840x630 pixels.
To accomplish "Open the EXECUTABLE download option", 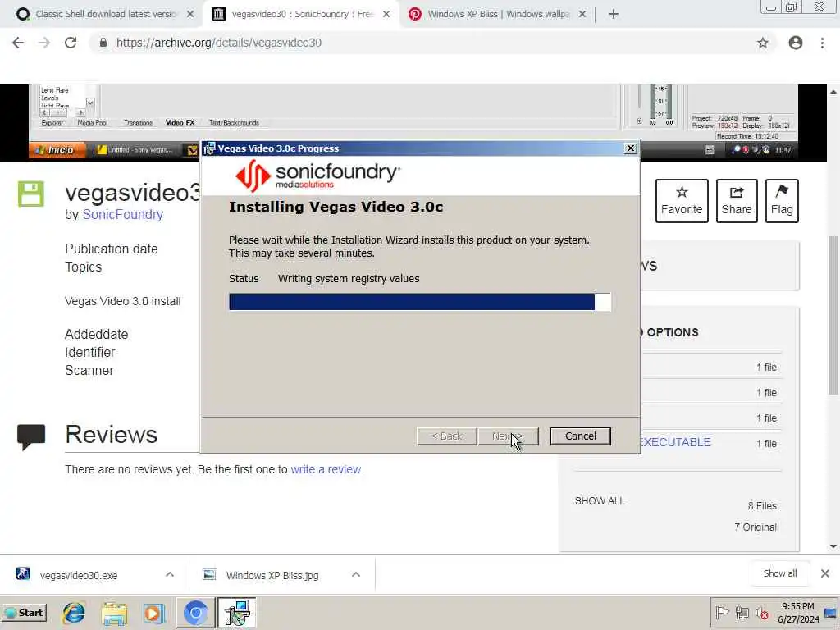I will tap(676, 442).
